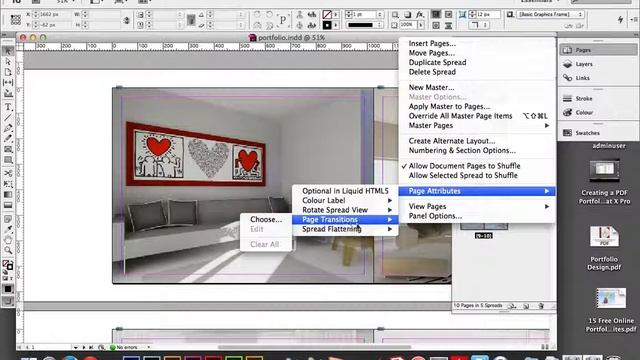Viewport: 640px width, 360px height.
Task: Select the Pen tool
Action: 8,128
